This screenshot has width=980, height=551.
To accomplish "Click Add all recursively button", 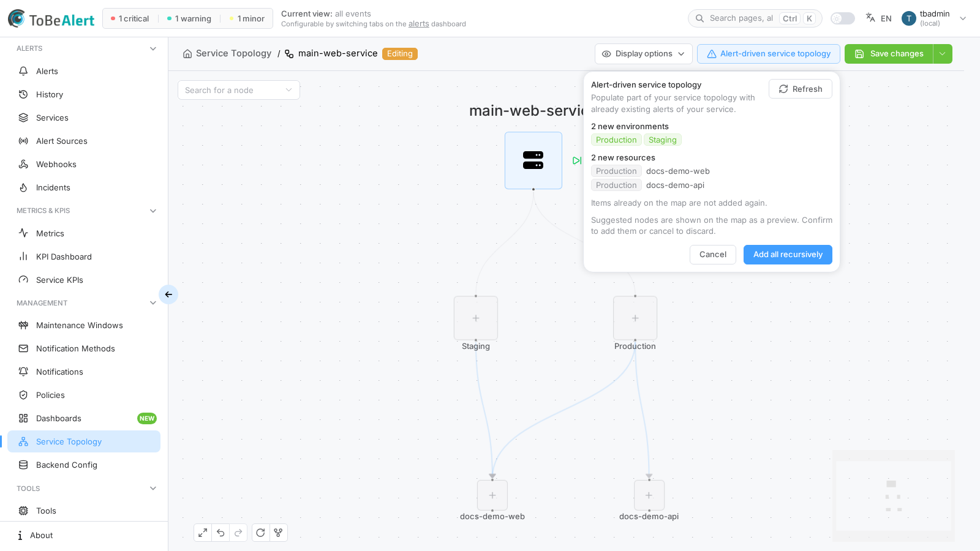I will coord(788,255).
